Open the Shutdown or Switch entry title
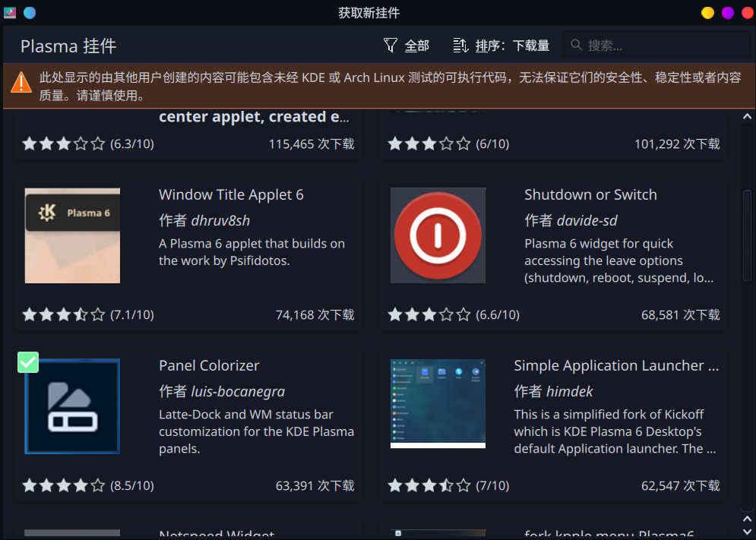The width and height of the screenshot is (756, 540). pyautogui.click(x=590, y=195)
